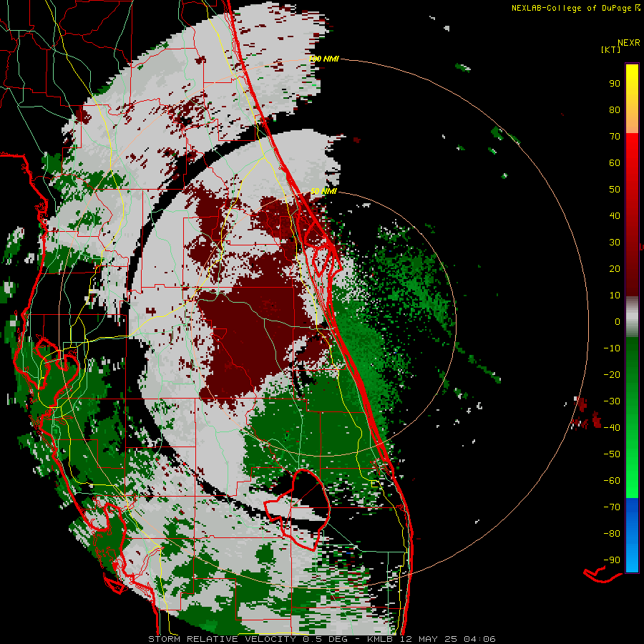Click the positive 60 knot scale label
644x644 pixels.
[615, 163]
